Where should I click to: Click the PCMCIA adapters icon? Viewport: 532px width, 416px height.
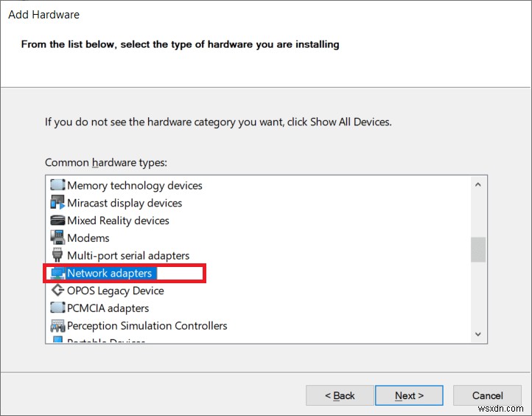(57, 308)
